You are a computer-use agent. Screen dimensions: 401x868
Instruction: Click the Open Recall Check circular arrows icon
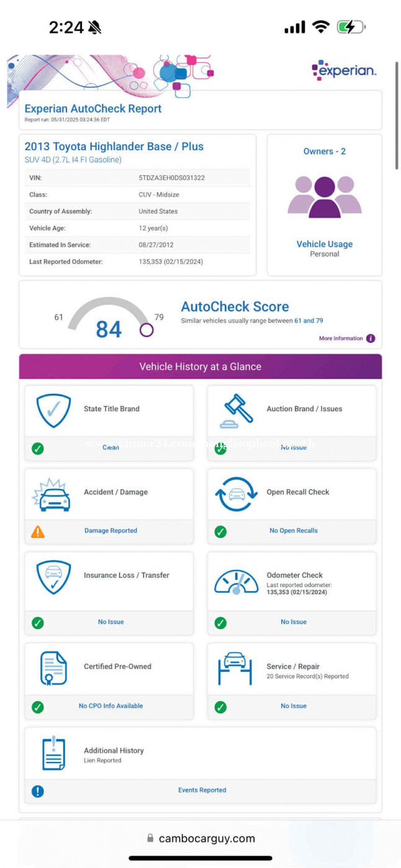(x=237, y=494)
